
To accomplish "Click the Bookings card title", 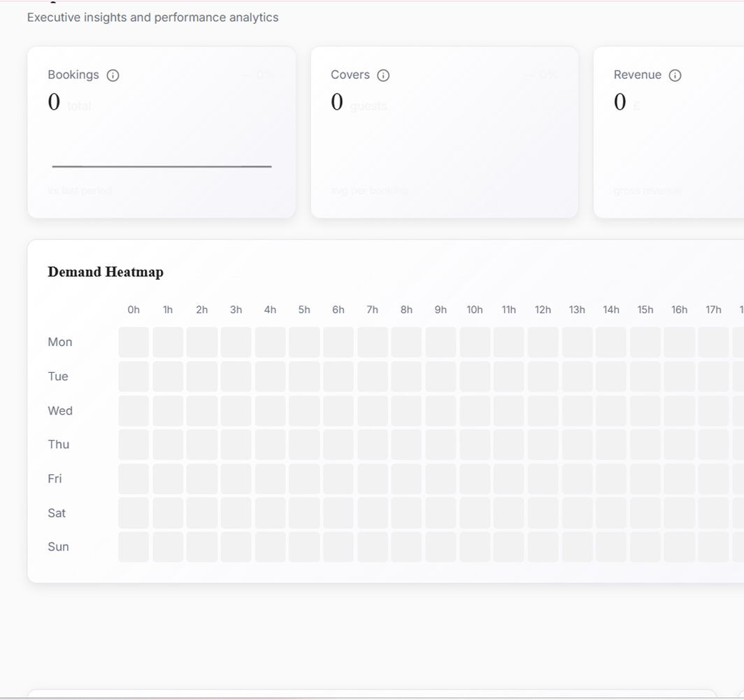I will coord(73,75).
